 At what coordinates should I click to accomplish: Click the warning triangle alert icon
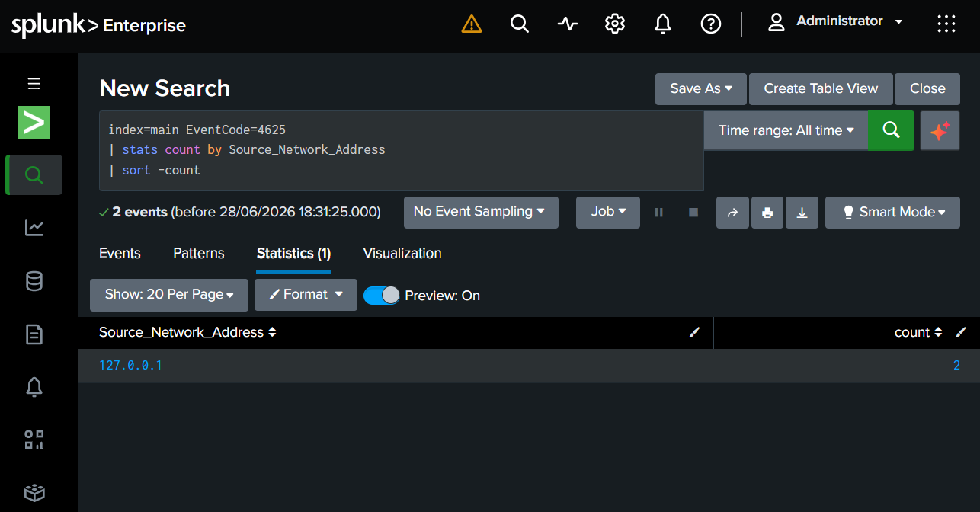(472, 24)
